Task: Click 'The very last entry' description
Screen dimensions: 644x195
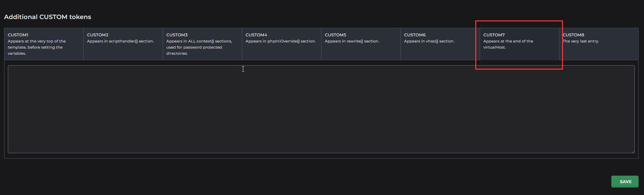Action: coord(581,41)
